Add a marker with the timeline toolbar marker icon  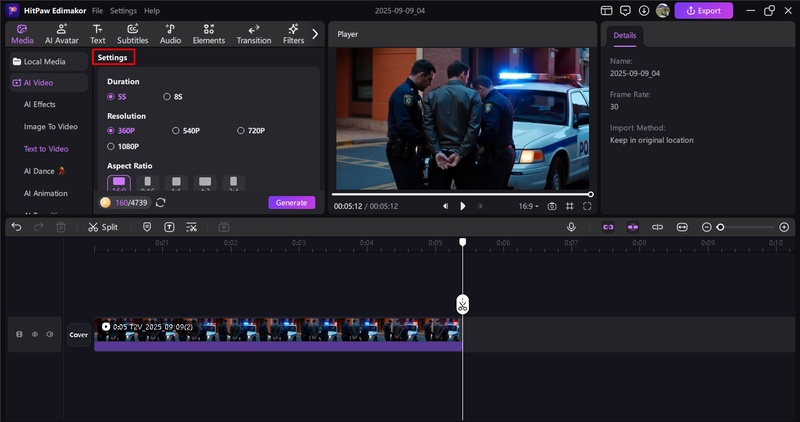[147, 227]
